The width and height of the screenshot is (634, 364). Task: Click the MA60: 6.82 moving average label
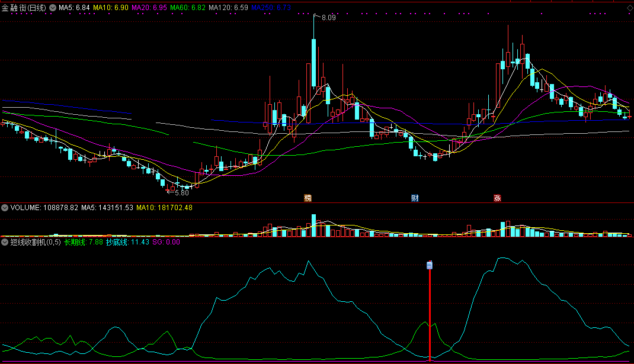[x=188, y=8]
